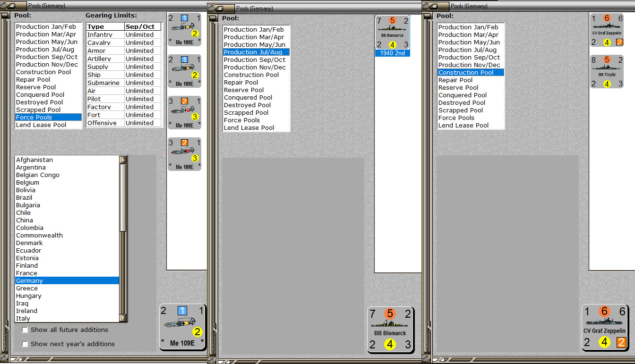The height and width of the screenshot is (364, 635).
Task: Select Denmark in the countries list
Action: [x=67, y=243]
